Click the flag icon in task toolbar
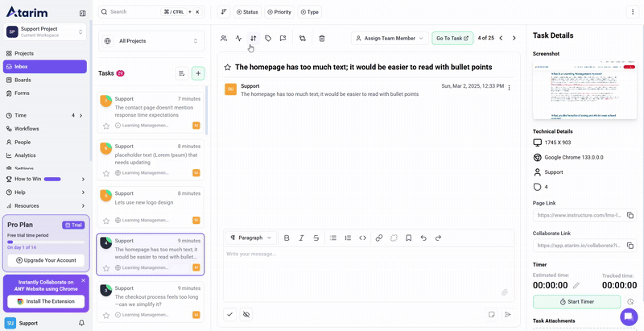Image resolution: width=644 pixels, height=331 pixels. (283, 38)
